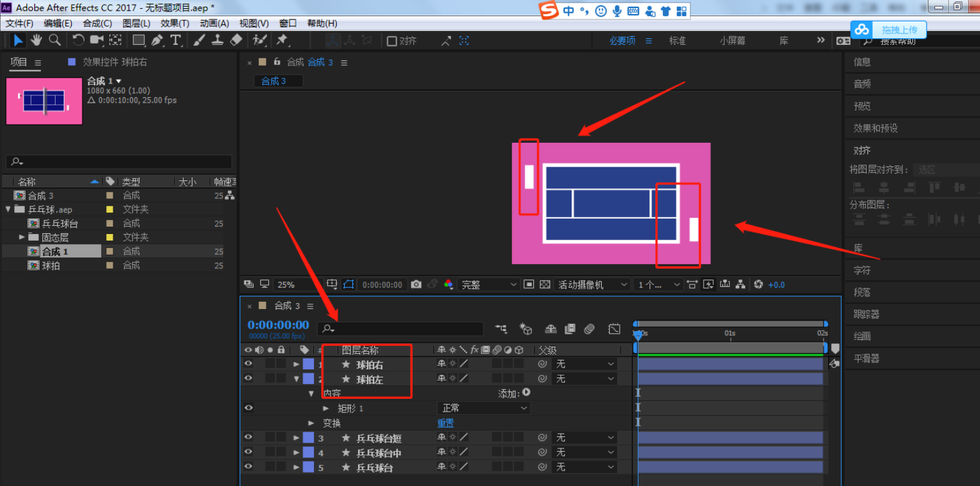980x486 pixels.
Task: Select the Eraser tool
Action: [x=235, y=40]
